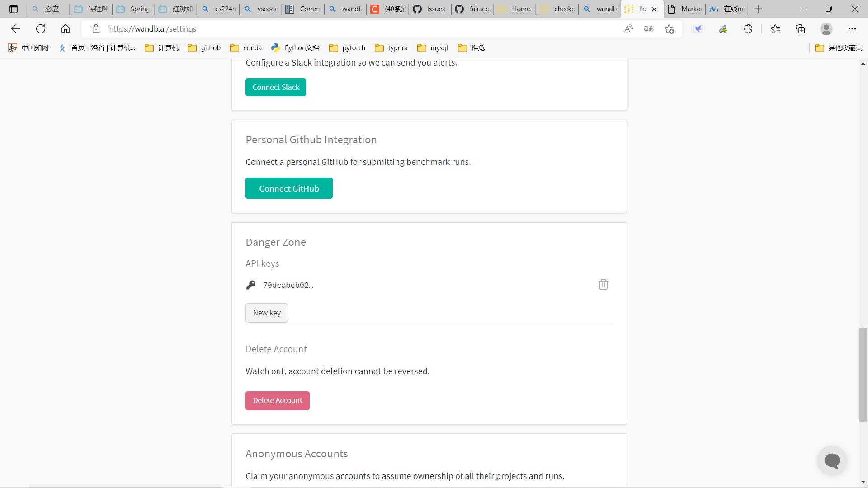Viewport: 868px width, 488px height.
Task: Click the Delete Account button
Action: pyautogui.click(x=278, y=400)
